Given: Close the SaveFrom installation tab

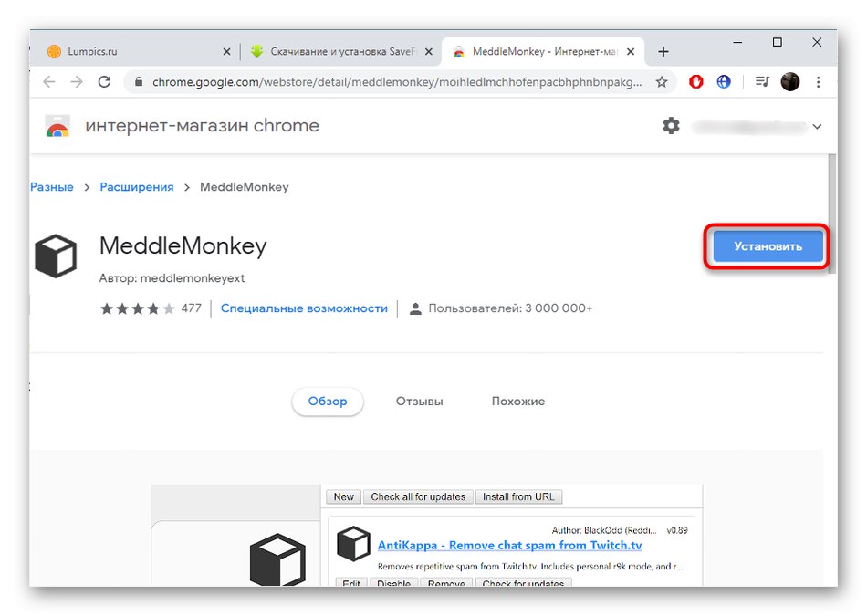Looking at the screenshot, I should tap(429, 51).
